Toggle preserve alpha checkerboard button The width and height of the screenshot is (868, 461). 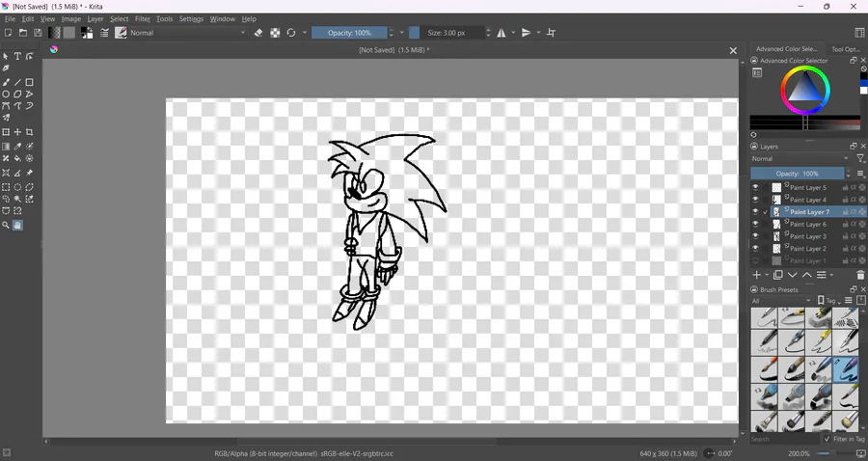click(x=275, y=33)
